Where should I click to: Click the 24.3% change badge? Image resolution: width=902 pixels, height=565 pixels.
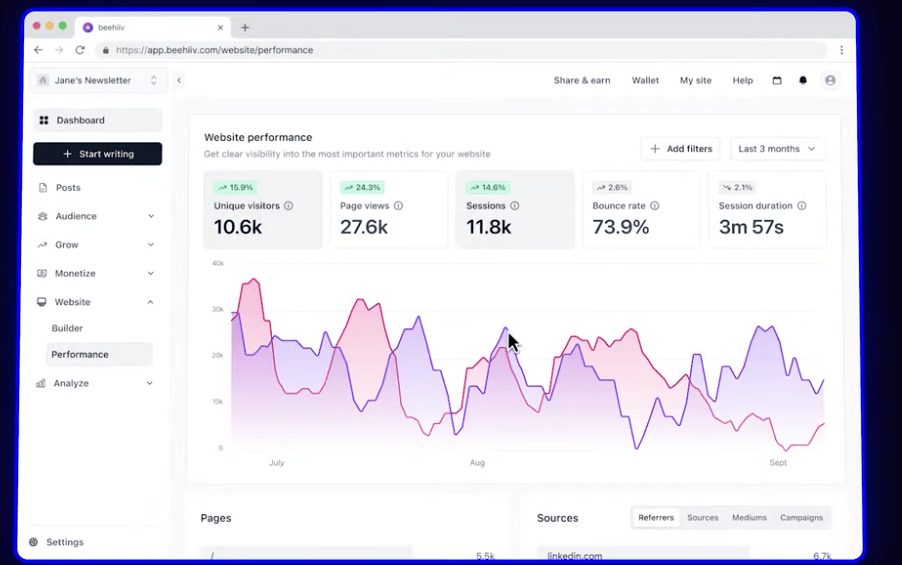point(362,187)
